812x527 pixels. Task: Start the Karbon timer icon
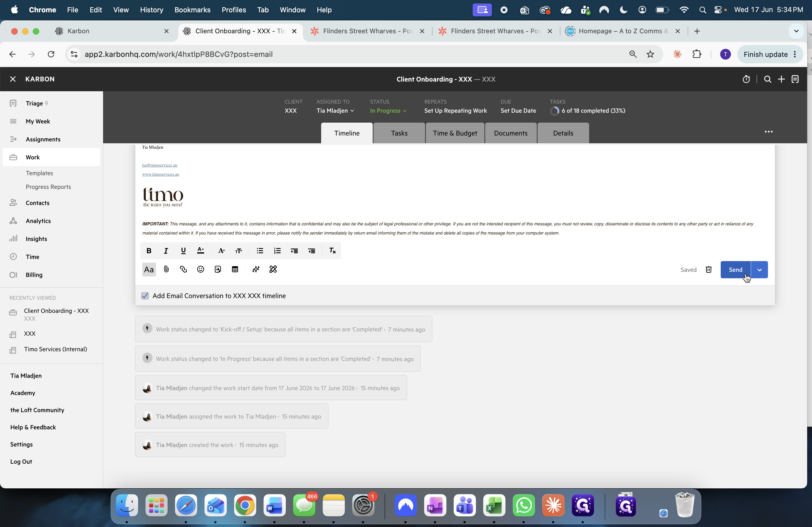click(x=746, y=79)
